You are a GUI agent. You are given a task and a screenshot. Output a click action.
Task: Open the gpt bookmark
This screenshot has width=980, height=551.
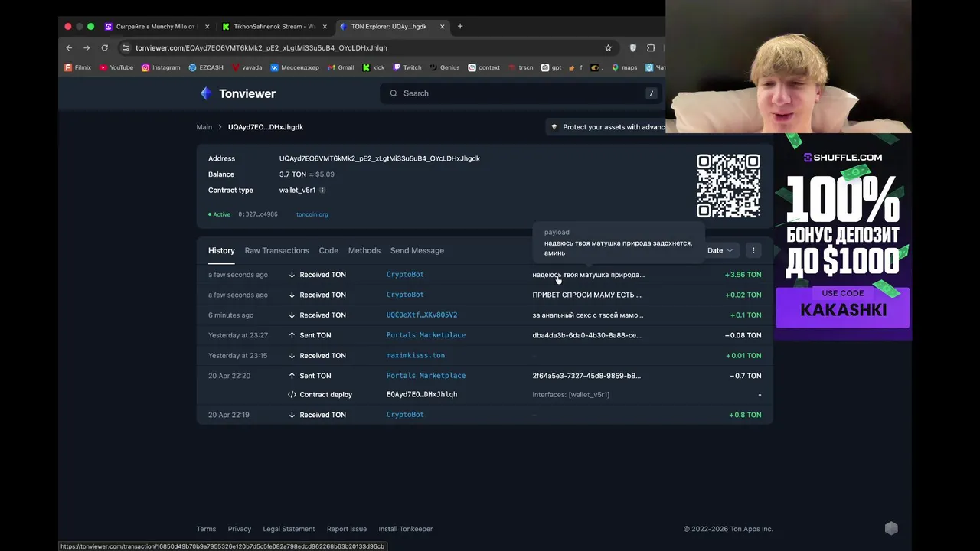(x=551, y=67)
